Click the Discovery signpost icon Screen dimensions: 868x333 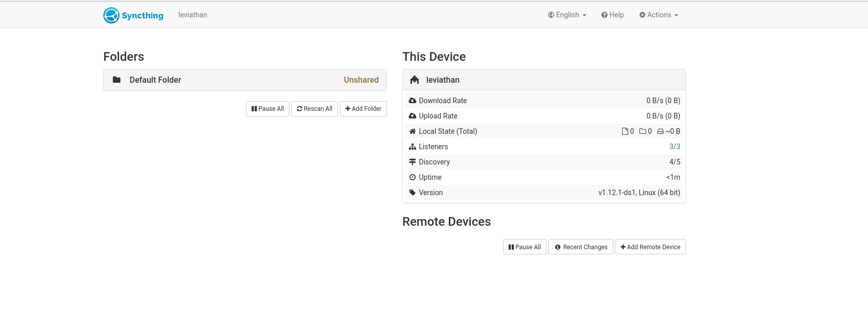(413, 162)
